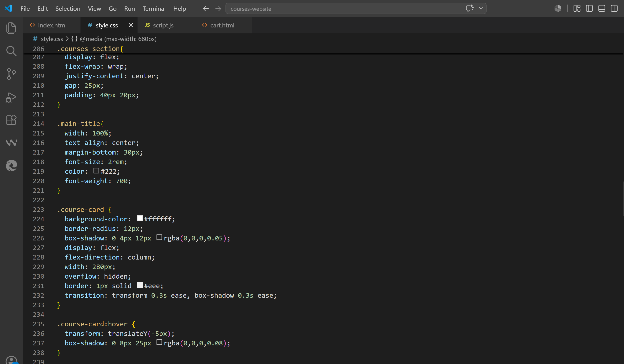Screen dimensions: 624x364
Task: Open the Explorer view in activity bar
Action: coord(11,28)
